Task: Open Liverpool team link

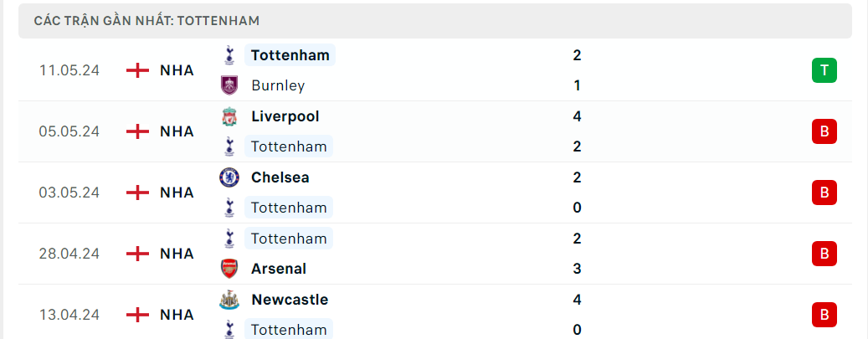Action: tap(285, 116)
